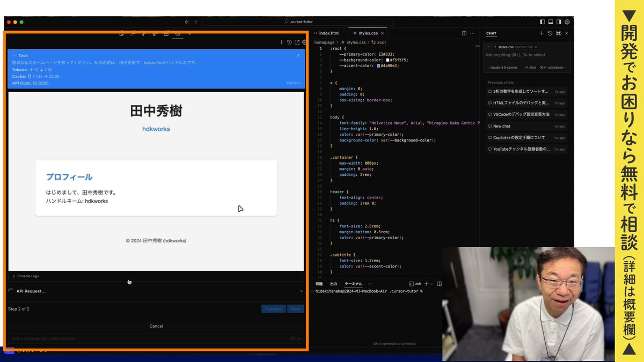Click the send arrow in message box
Viewport: 644px width, 362px height.
coord(299,338)
